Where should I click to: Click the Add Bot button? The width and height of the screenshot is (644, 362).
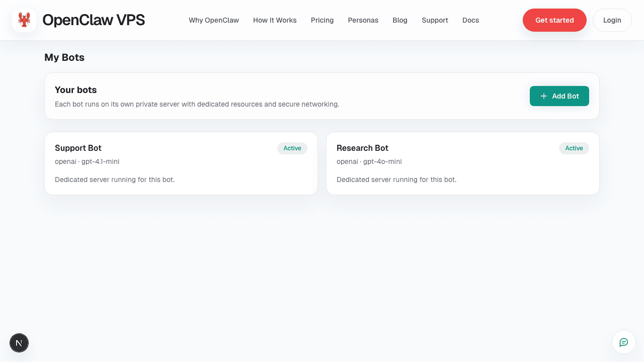pos(559,96)
